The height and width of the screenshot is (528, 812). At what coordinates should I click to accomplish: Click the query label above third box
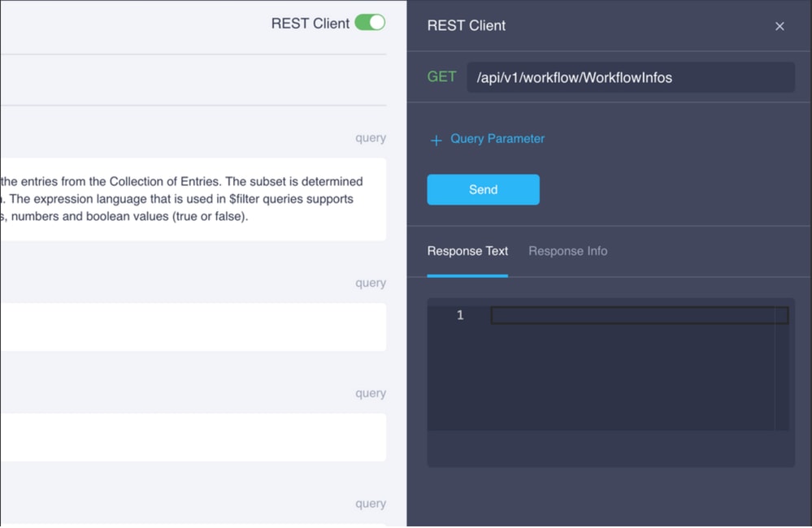(371, 393)
